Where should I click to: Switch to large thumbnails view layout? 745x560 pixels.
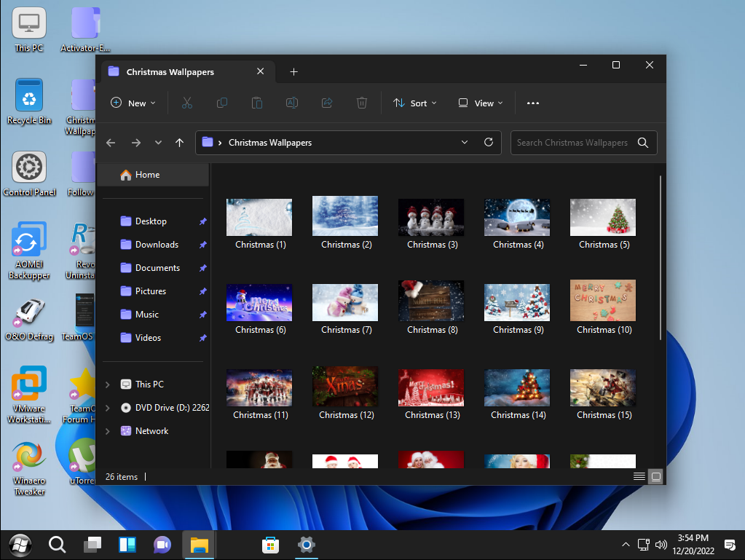[x=656, y=477]
